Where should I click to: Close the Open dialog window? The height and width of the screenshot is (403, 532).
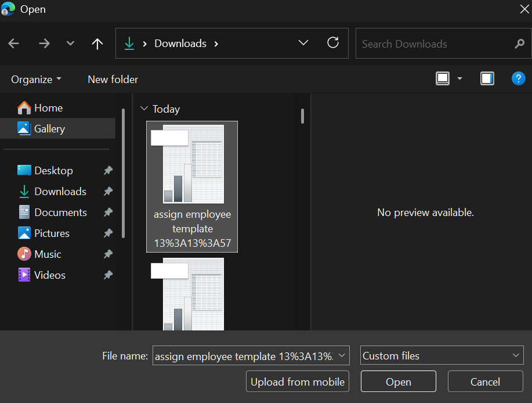(x=524, y=9)
